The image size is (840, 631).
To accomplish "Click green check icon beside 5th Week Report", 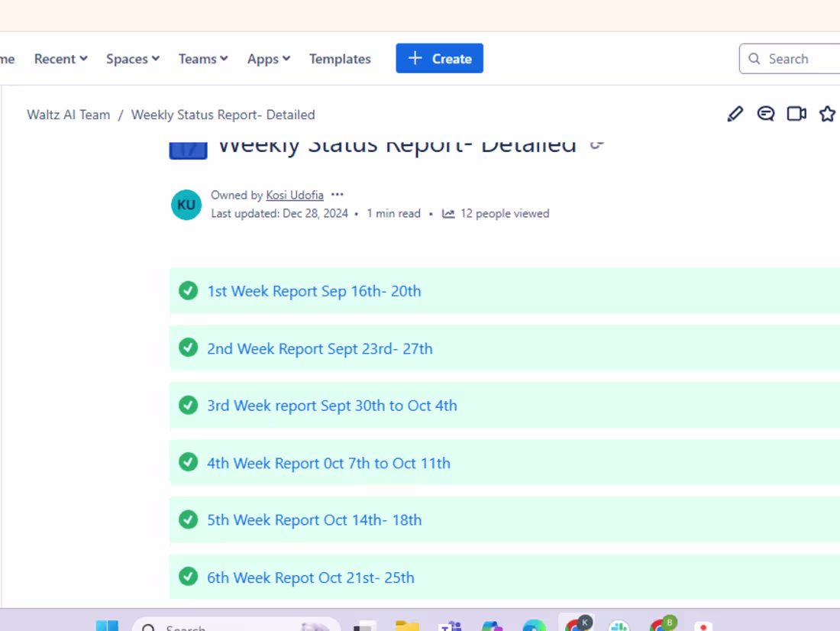I will click(x=188, y=519).
